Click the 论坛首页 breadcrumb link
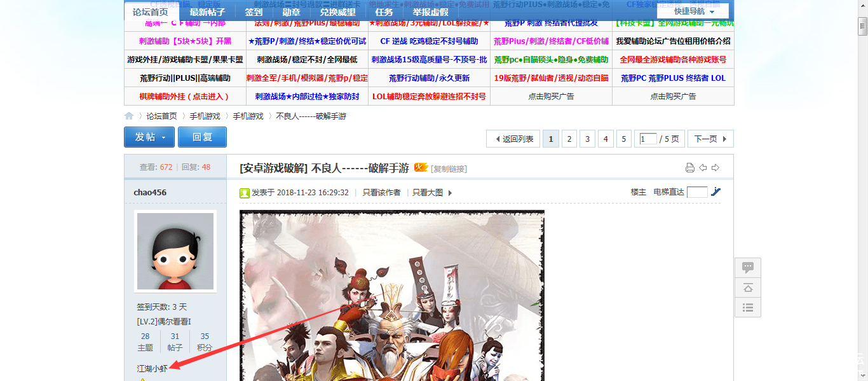868x381 pixels. (x=161, y=116)
